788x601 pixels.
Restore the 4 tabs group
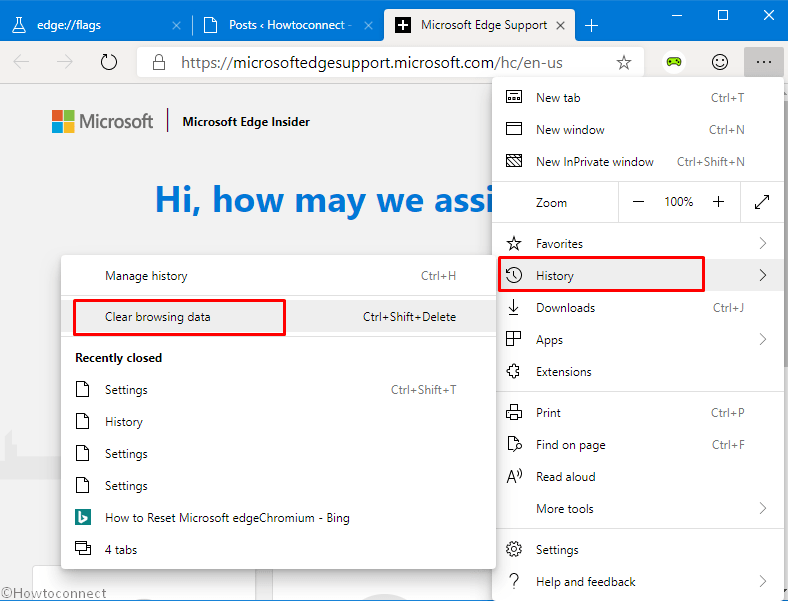point(278,550)
